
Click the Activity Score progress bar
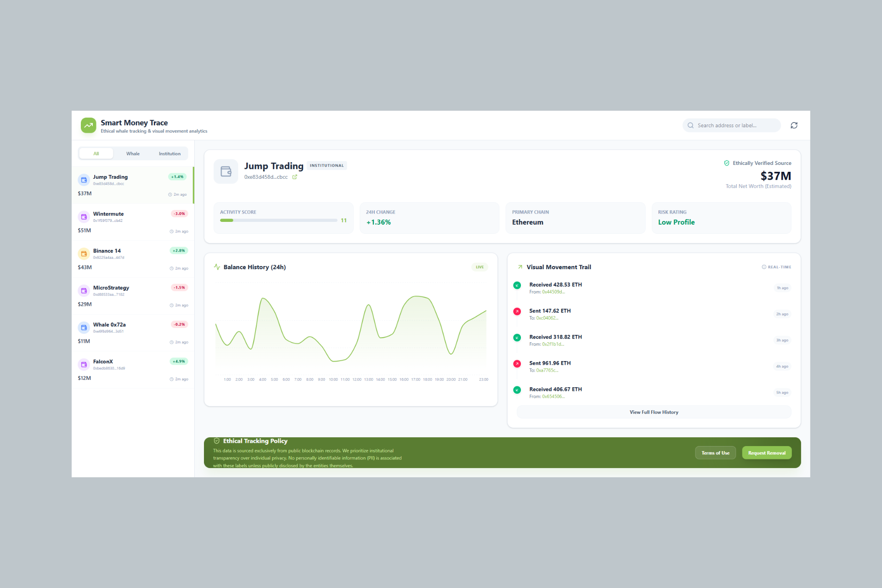pos(278,220)
